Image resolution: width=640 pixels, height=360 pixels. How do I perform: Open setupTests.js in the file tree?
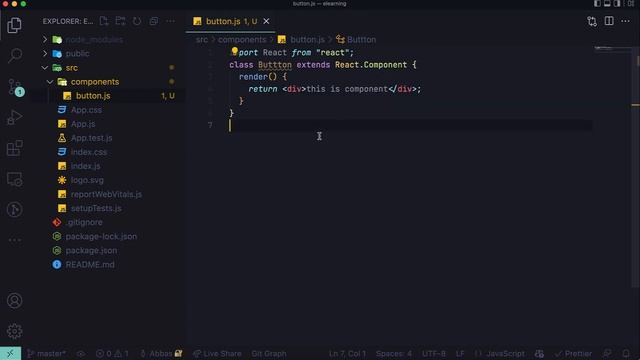coord(96,208)
